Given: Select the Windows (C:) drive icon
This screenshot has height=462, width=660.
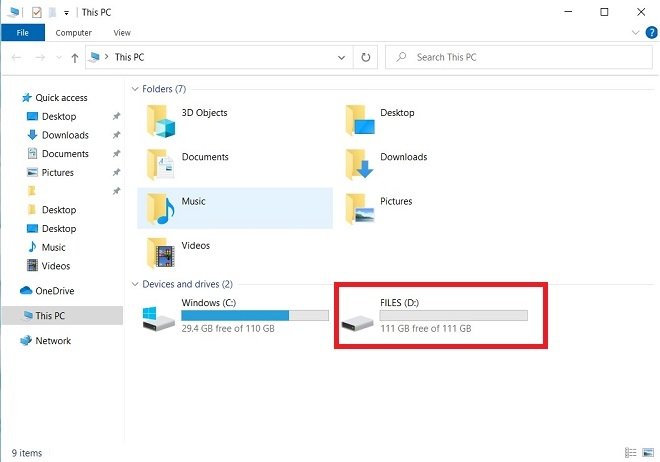Looking at the screenshot, I should point(158,319).
